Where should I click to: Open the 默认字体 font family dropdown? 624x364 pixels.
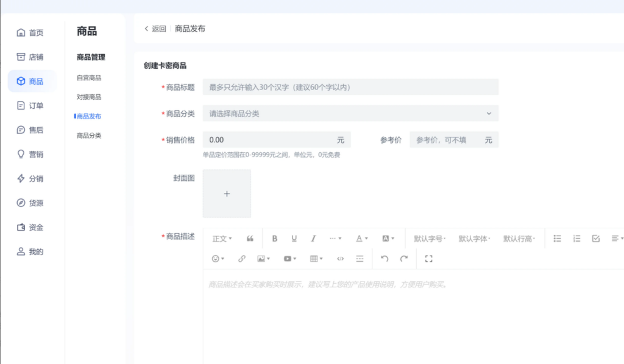coord(474,239)
